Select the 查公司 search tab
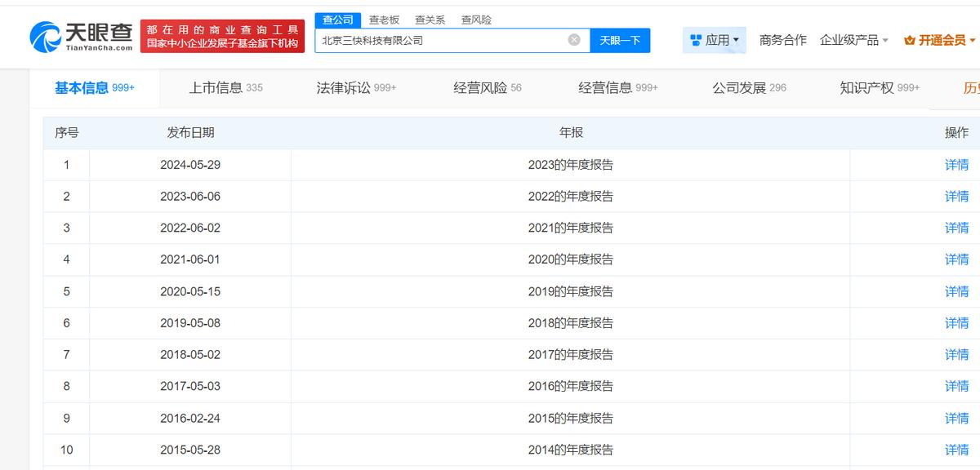The image size is (980, 470). [x=337, y=20]
